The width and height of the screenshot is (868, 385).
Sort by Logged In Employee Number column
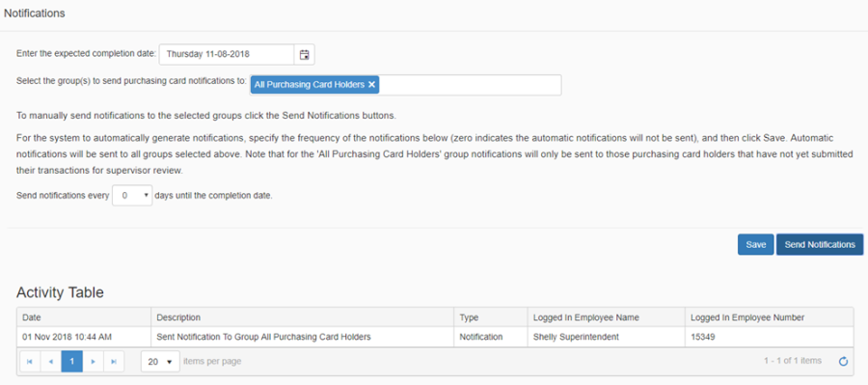click(x=769, y=317)
